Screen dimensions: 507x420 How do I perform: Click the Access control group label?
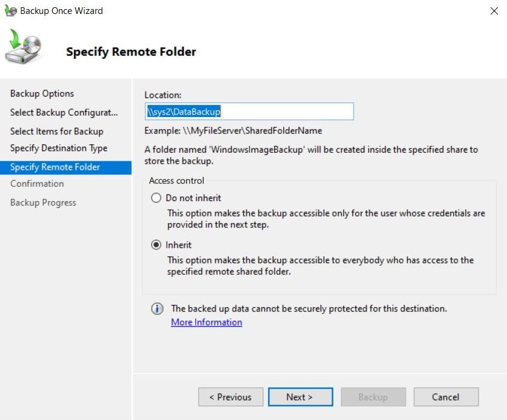(176, 181)
